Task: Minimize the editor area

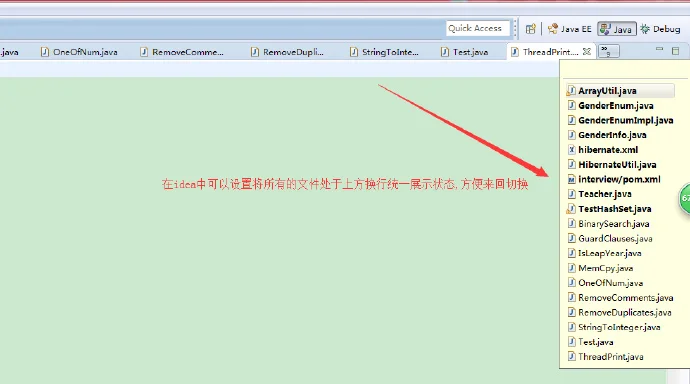Action: pyautogui.click(x=659, y=50)
